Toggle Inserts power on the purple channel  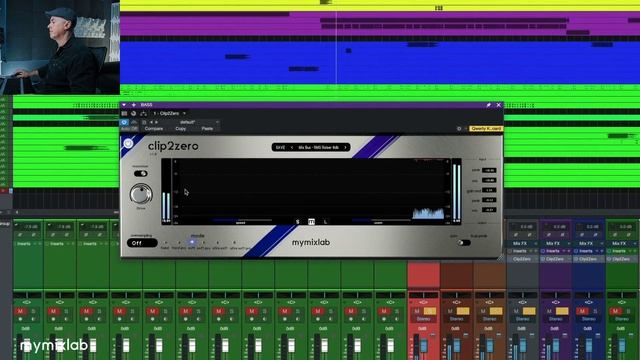pos(543,251)
